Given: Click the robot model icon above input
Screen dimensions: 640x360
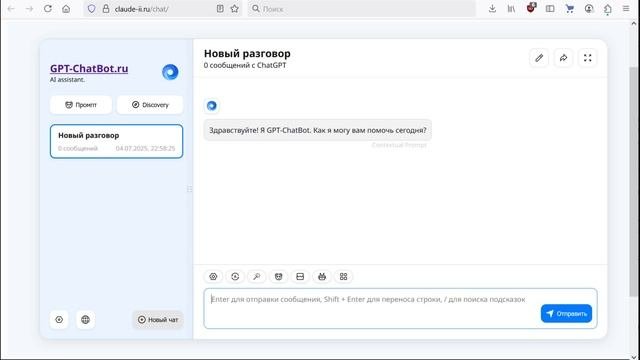Looking at the screenshot, I should click(x=322, y=277).
